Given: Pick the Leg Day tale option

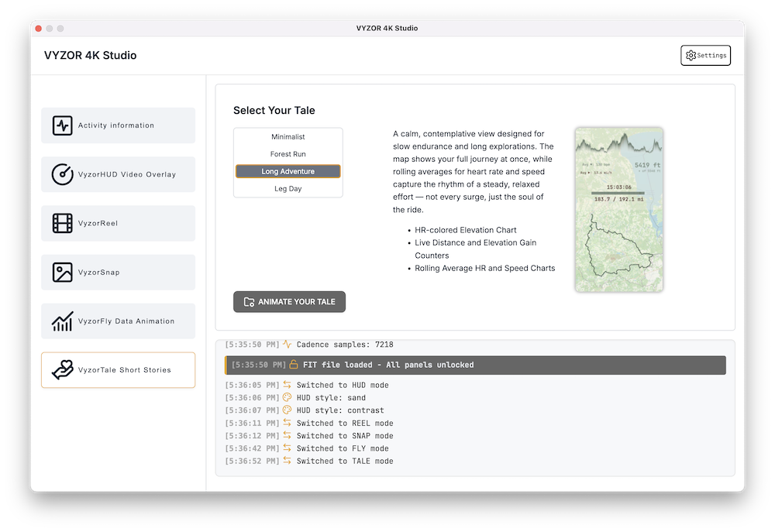Looking at the screenshot, I should [x=288, y=188].
